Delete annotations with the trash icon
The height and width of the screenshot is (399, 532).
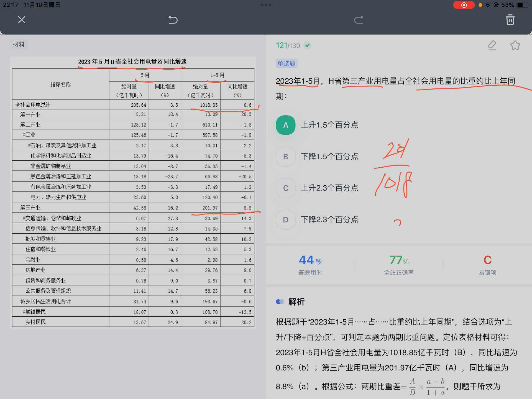510,20
